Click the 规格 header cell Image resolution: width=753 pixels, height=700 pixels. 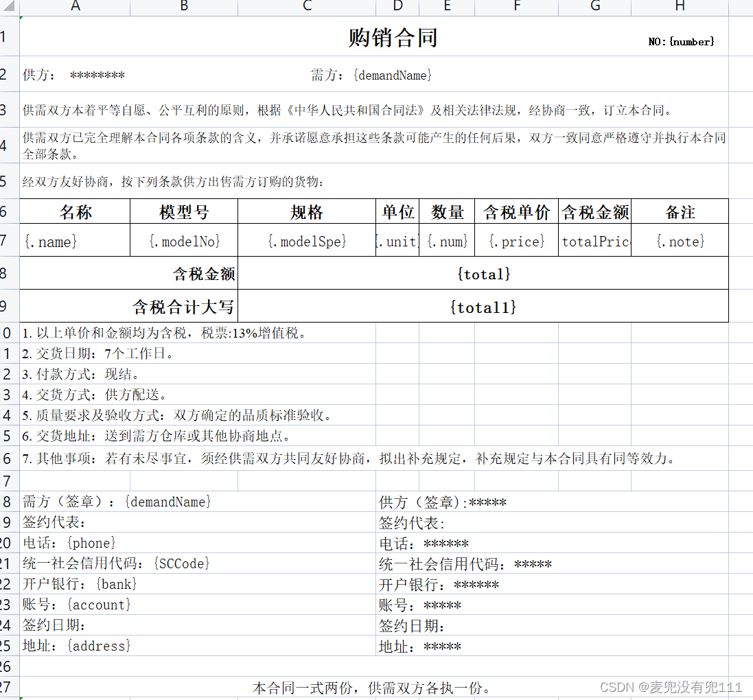[x=307, y=212]
